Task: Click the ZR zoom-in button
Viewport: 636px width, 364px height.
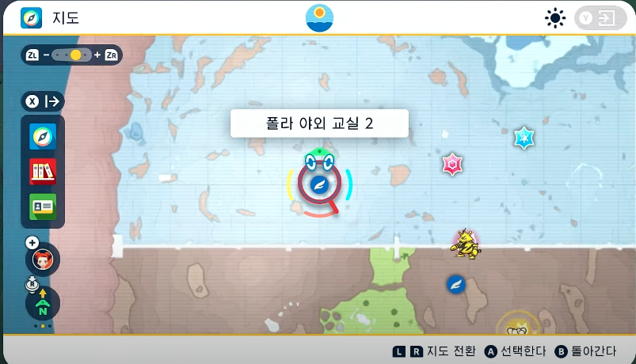Action: 111,55
